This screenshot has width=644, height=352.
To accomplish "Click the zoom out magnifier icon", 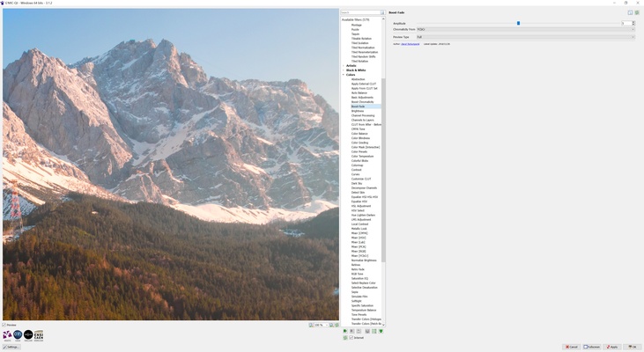I will click(311, 325).
